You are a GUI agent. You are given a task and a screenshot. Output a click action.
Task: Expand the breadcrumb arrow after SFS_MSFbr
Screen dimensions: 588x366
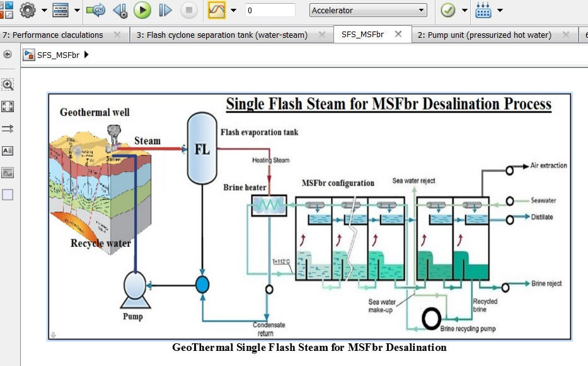pyautogui.click(x=86, y=55)
